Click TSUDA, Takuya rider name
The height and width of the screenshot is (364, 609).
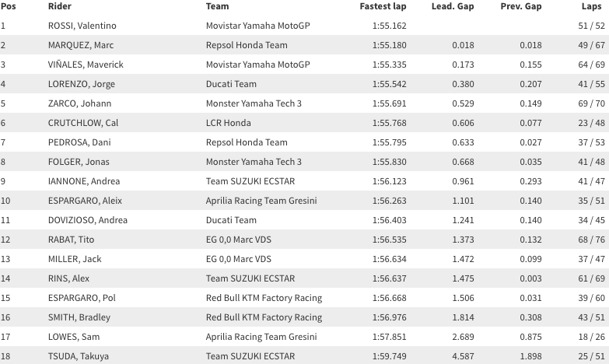pos(79,356)
